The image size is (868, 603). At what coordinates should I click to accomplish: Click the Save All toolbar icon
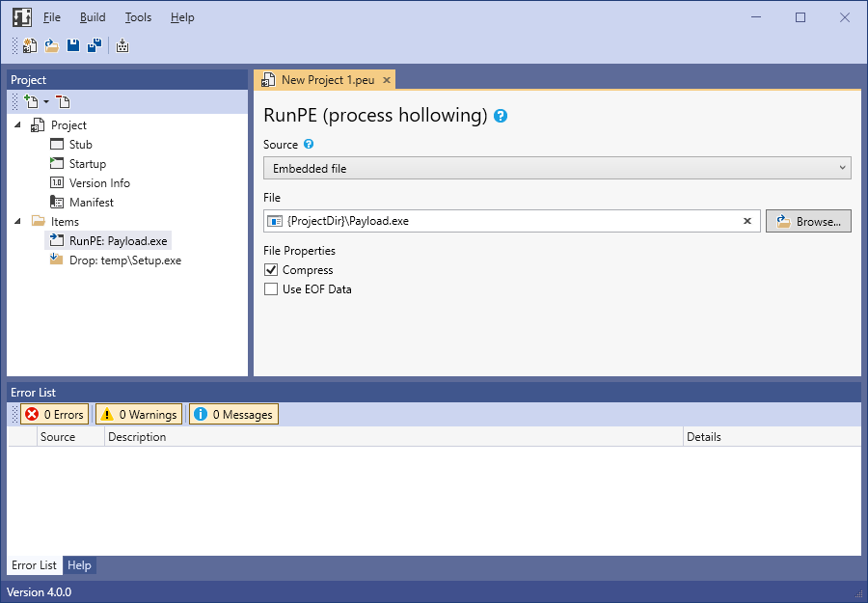click(x=95, y=45)
